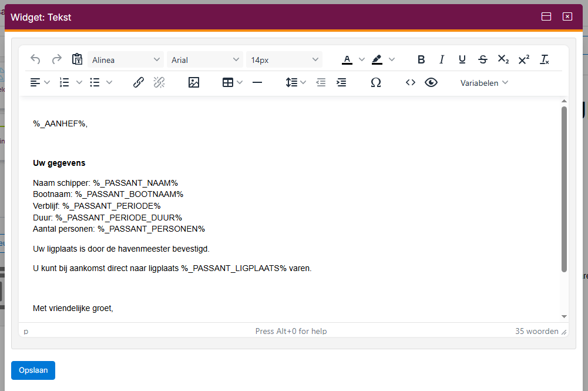Screen dimensions: 588x391
Task: Toggle strikethrough formatting
Action: (x=483, y=59)
